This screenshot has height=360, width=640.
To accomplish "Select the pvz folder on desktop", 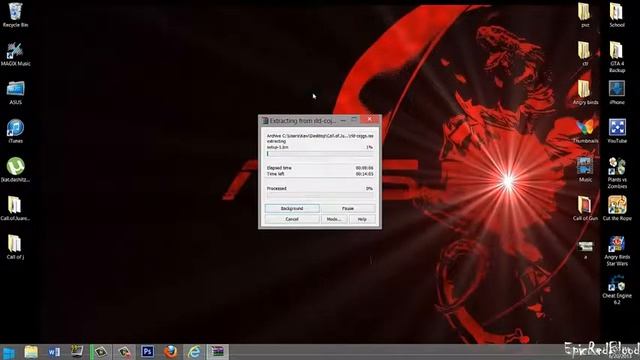I will pos(585,15).
